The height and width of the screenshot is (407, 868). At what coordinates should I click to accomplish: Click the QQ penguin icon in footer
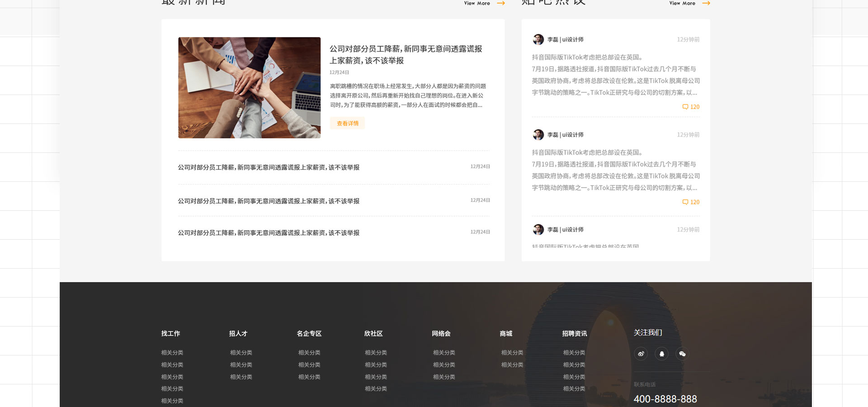click(x=661, y=354)
